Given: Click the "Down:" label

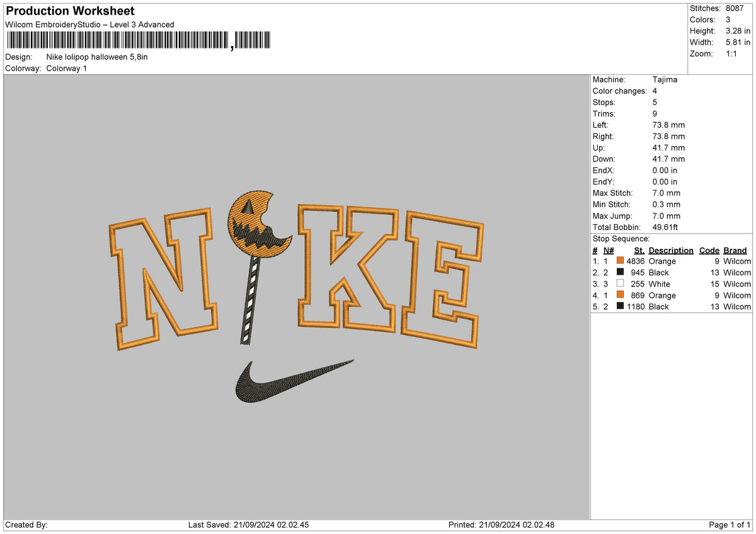Looking at the screenshot, I should point(604,159).
